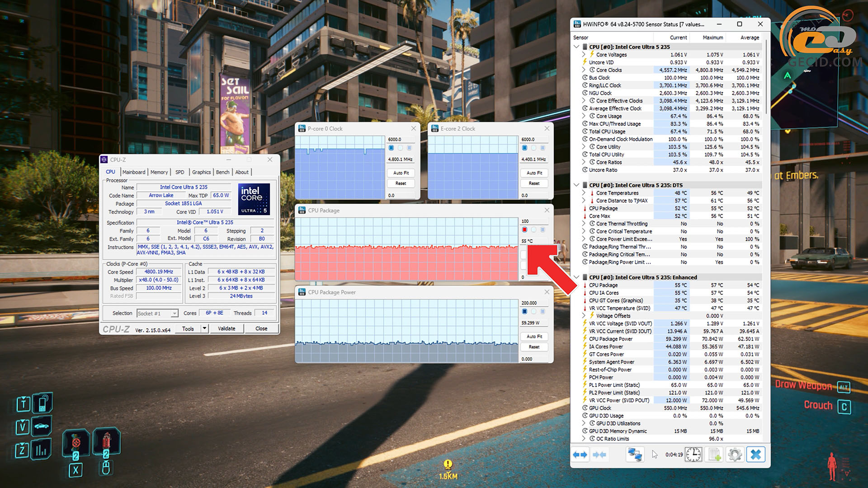Click the 200.000 maximum field in CPU Package Power
The width and height of the screenshot is (868, 488).
pos(534,303)
